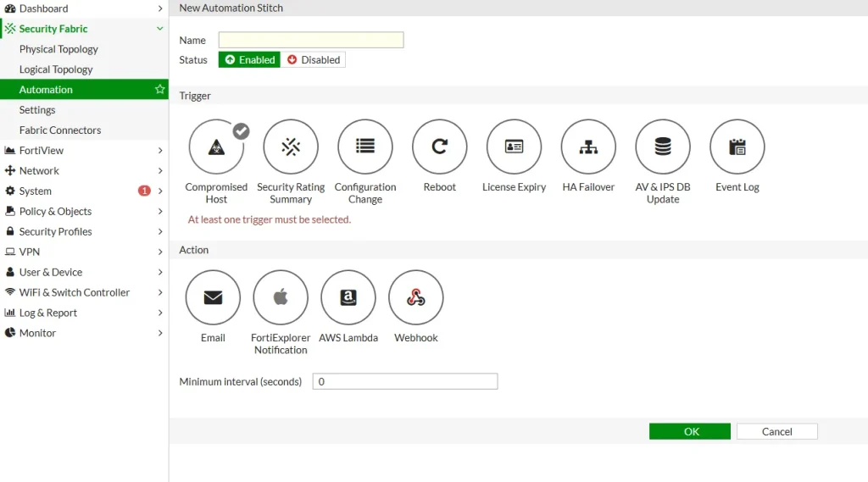Viewport: 868px width, 482px height.
Task: Set status to Disabled
Action: tap(313, 60)
